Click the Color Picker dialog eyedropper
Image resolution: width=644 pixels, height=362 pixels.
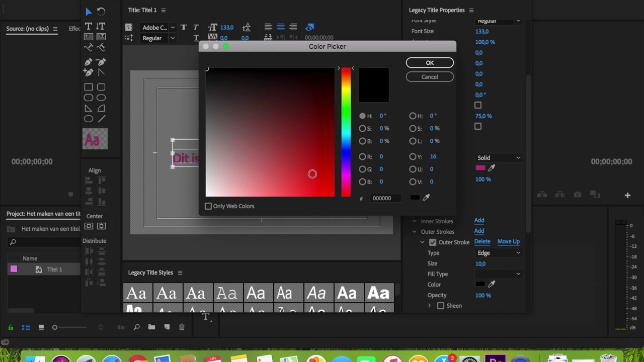[x=426, y=198]
